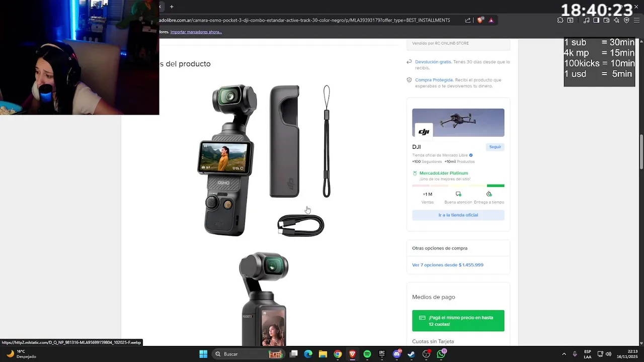Viewport: 644px width, 362px height.
Task: Open Task View on taskbar
Action: coord(294,354)
